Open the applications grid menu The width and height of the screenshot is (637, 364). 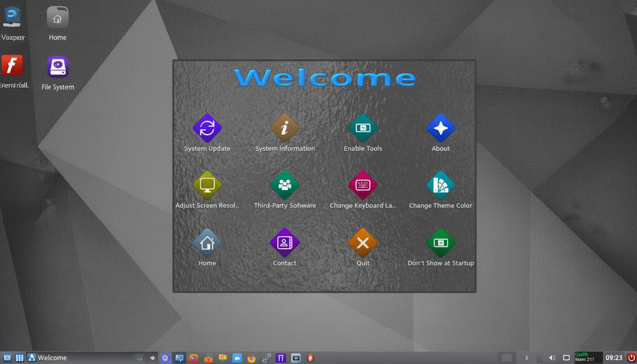click(19, 358)
